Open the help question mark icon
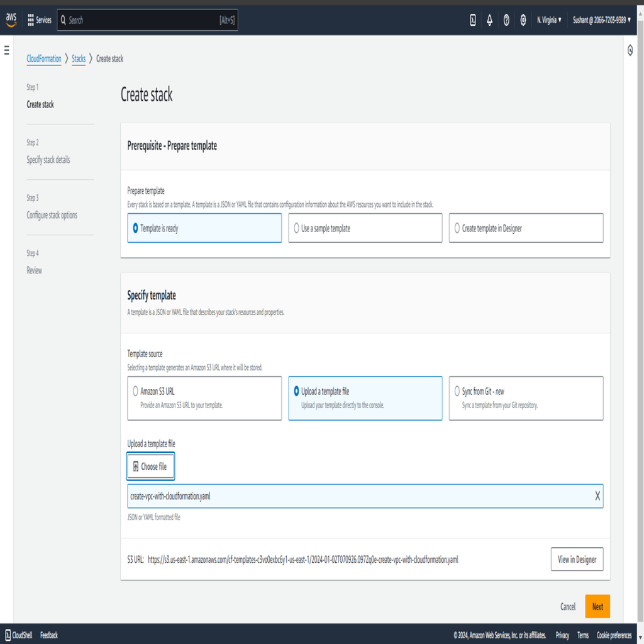Image resolution: width=644 pixels, height=644 pixels. (506, 19)
